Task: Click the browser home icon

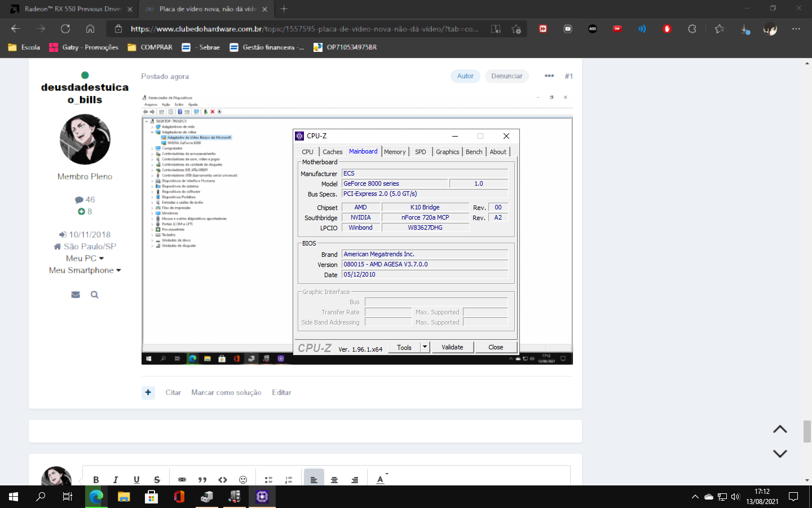Action: pyautogui.click(x=90, y=29)
